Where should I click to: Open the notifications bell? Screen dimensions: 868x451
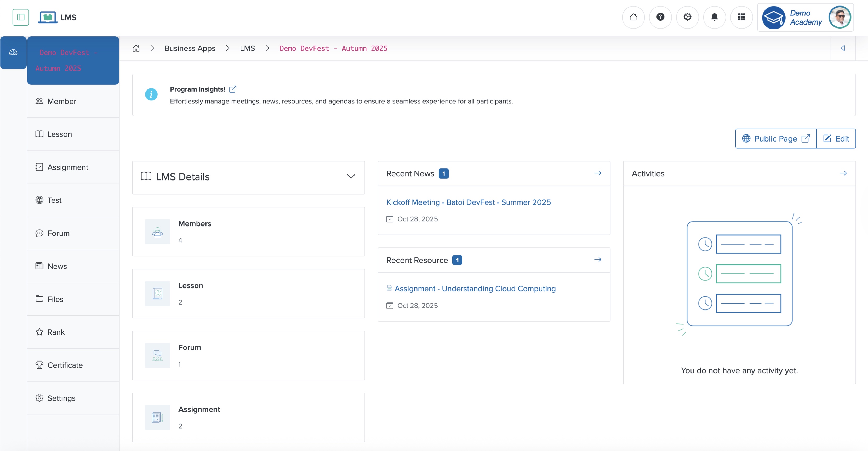pos(714,17)
